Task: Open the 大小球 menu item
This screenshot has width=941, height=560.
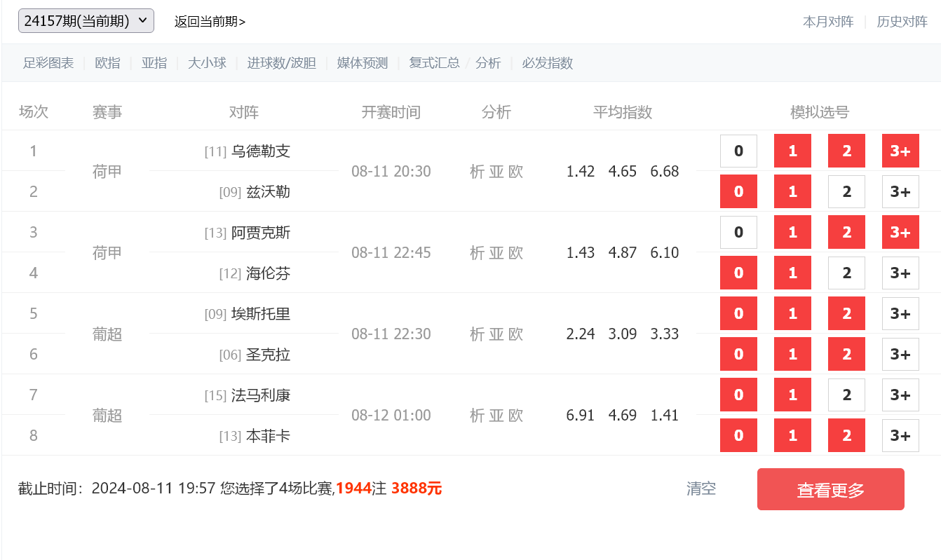Action: click(x=207, y=63)
